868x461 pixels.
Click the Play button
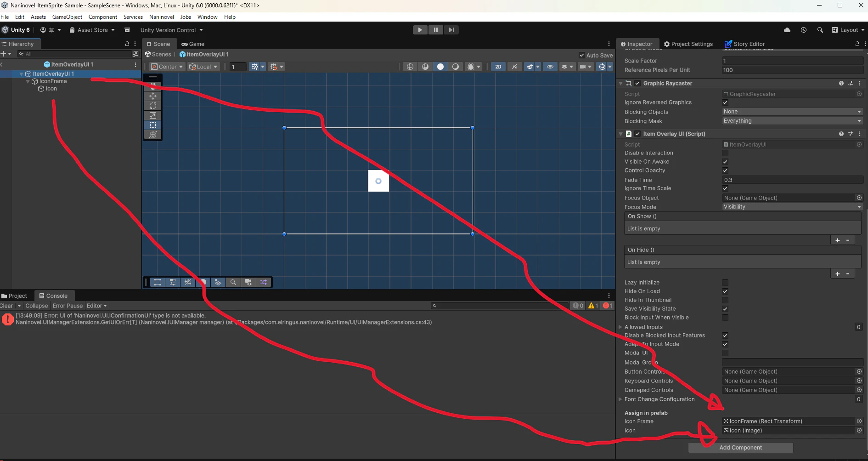(x=420, y=30)
